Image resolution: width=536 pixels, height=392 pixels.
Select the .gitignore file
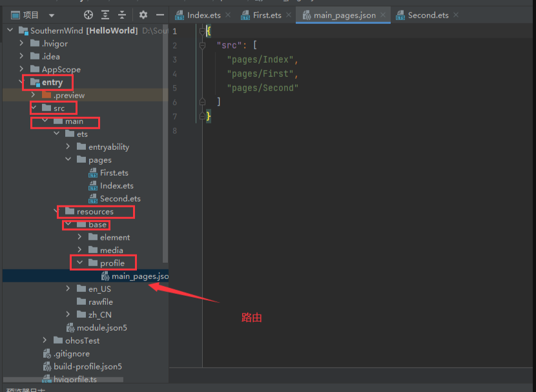coord(71,353)
